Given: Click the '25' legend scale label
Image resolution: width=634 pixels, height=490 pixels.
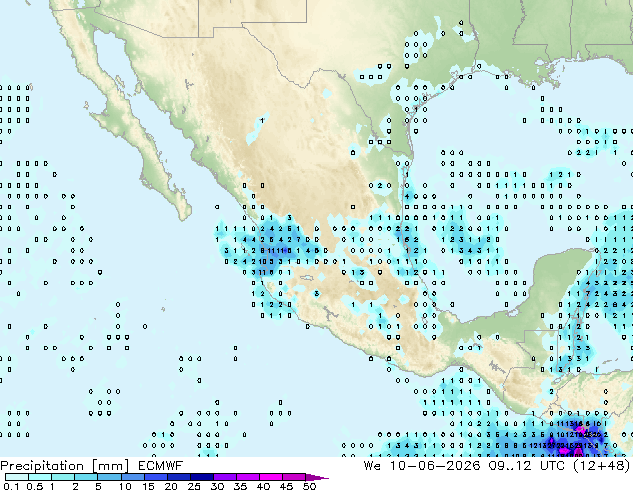Looking at the screenshot, I should click(194, 486).
